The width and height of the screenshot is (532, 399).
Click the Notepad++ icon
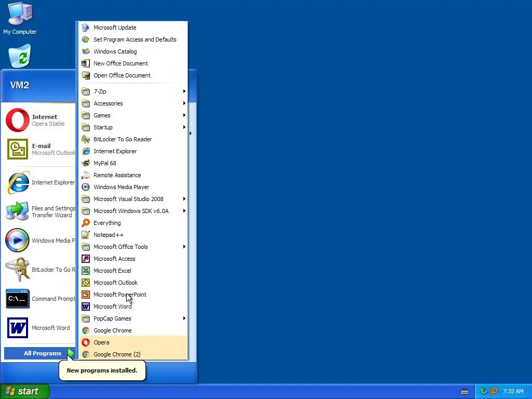click(86, 235)
